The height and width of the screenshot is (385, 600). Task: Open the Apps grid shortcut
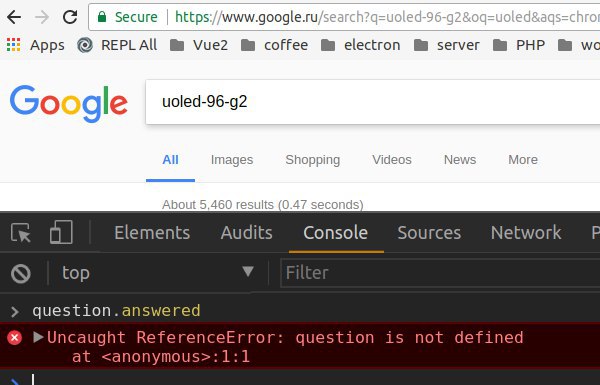[36, 45]
